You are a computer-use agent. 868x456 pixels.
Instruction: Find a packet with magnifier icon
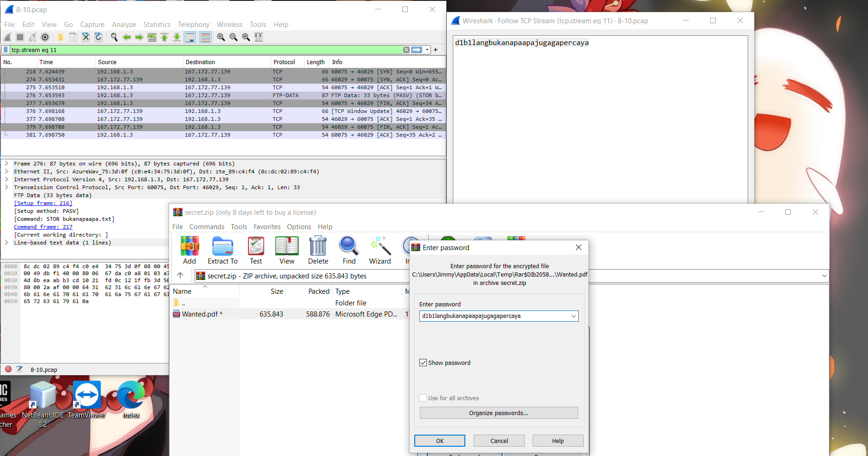pos(114,37)
